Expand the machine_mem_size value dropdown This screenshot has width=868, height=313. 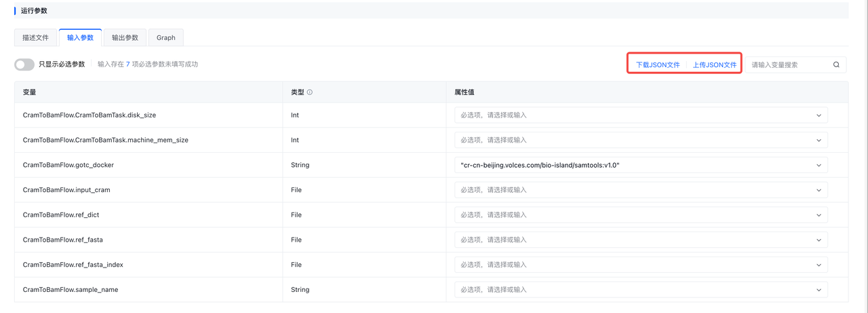819,141
